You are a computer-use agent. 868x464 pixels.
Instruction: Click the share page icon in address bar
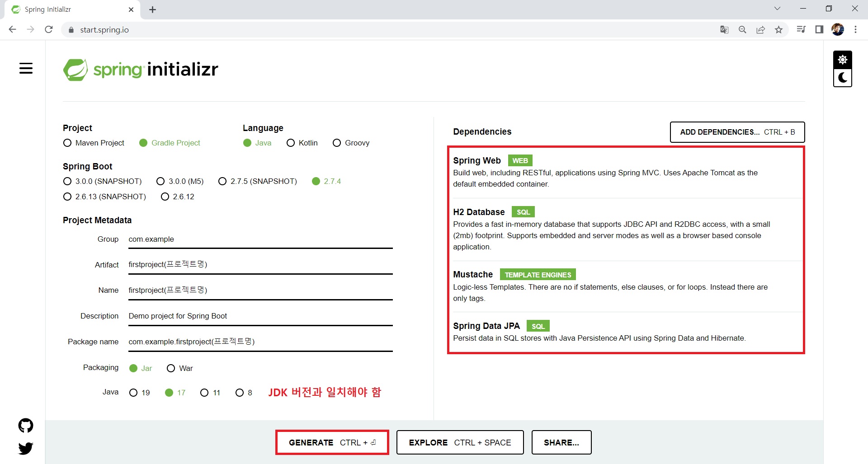pyautogui.click(x=760, y=30)
